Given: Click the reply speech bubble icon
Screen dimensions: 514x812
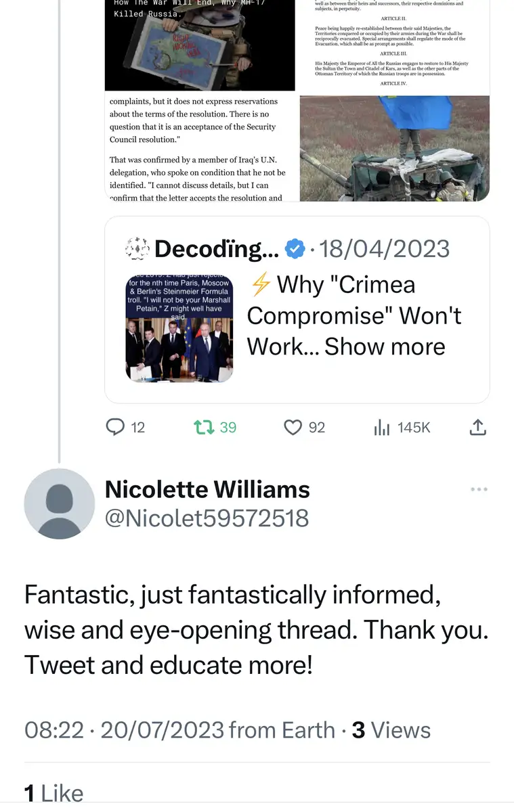Looking at the screenshot, I should pyautogui.click(x=116, y=427).
